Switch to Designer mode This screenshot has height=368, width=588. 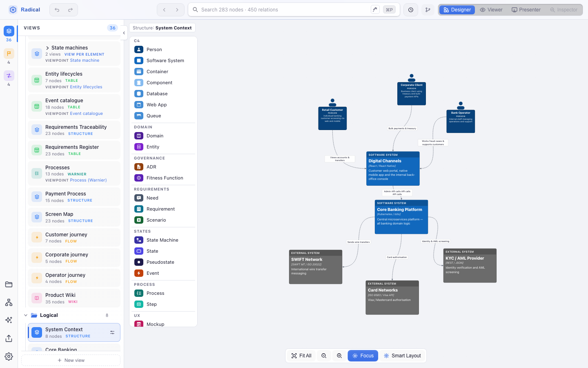click(457, 10)
